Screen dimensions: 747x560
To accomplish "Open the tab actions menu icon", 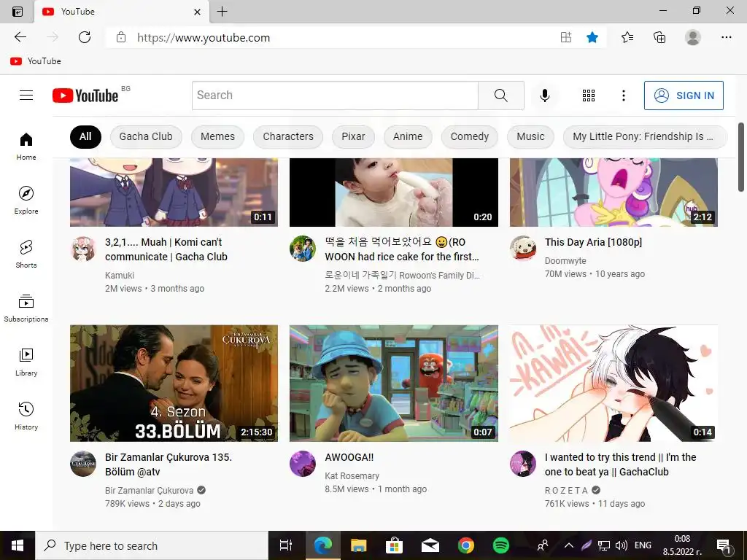I will 18,12.
